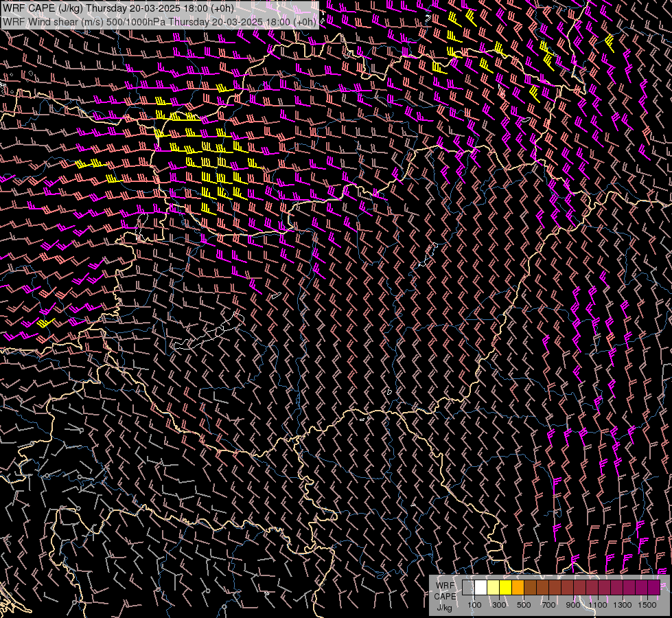
Task: Click the J/kg unit label in legend
Action: [444, 608]
